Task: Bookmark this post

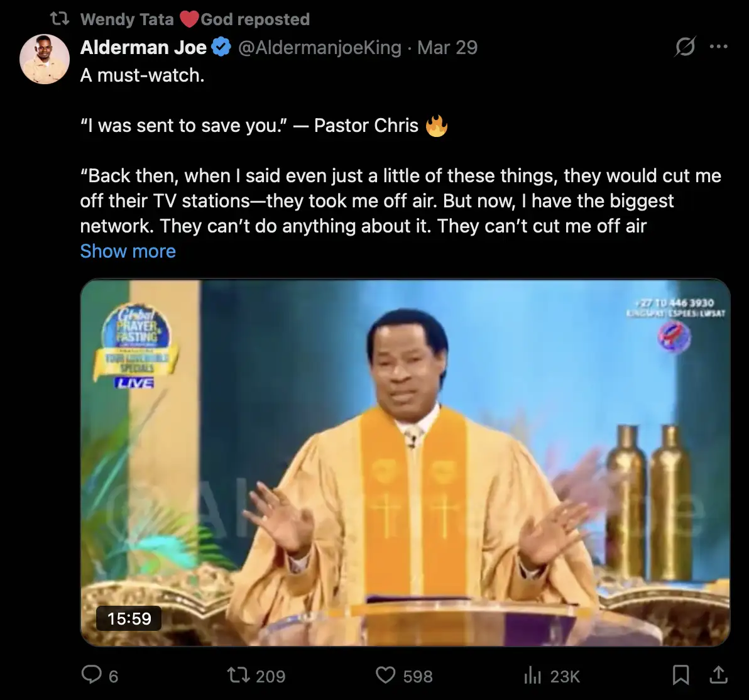Action: coord(681,675)
